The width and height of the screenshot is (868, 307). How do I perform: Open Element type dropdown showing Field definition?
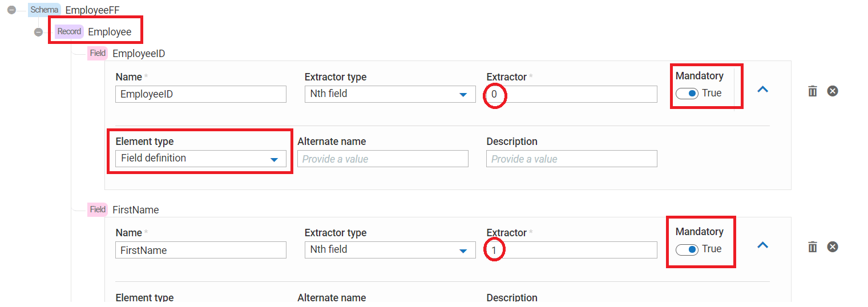click(x=200, y=159)
